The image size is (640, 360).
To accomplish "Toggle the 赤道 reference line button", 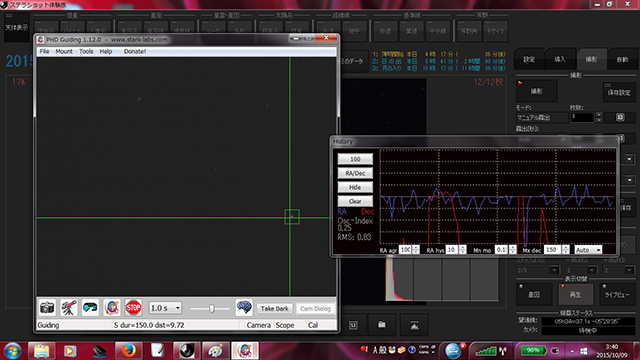I will pyautogui.click(x=385, y=31).
